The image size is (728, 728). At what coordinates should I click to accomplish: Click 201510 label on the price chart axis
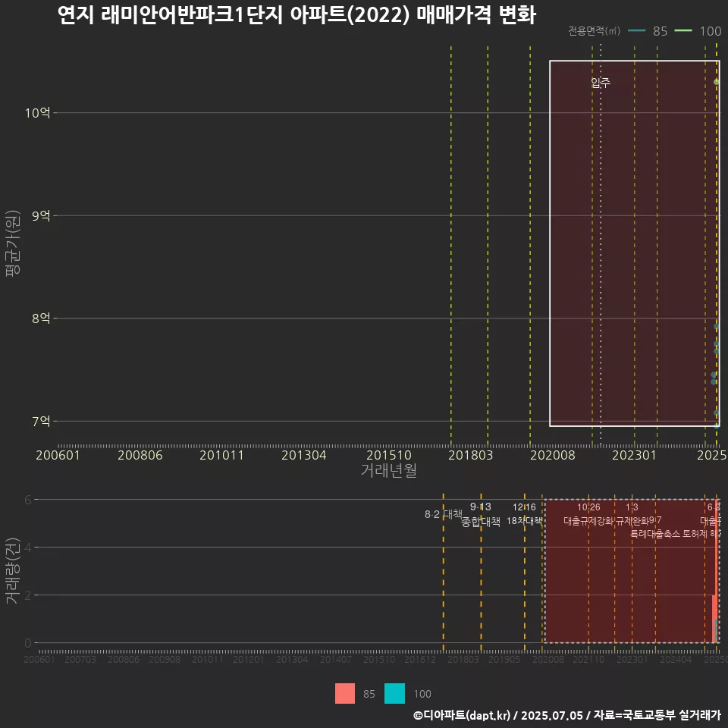(x=388, y=455)
